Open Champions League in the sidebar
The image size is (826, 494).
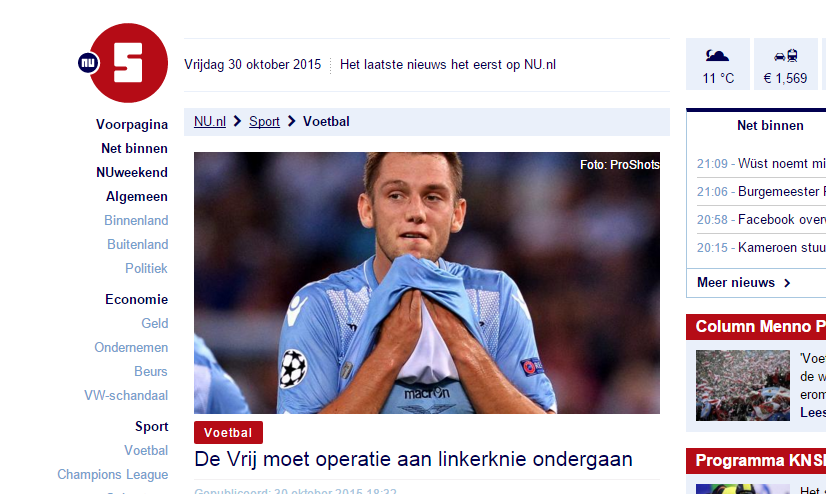(112, 475)
